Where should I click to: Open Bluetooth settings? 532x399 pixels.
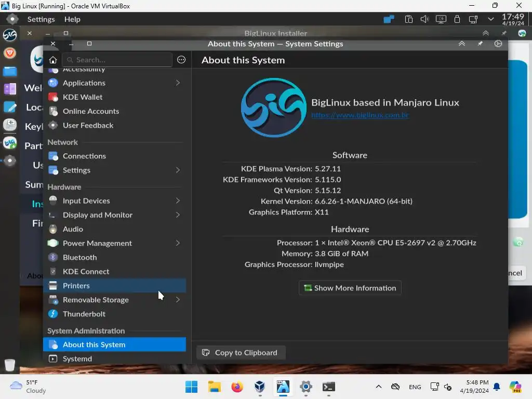tap(115, 258)
